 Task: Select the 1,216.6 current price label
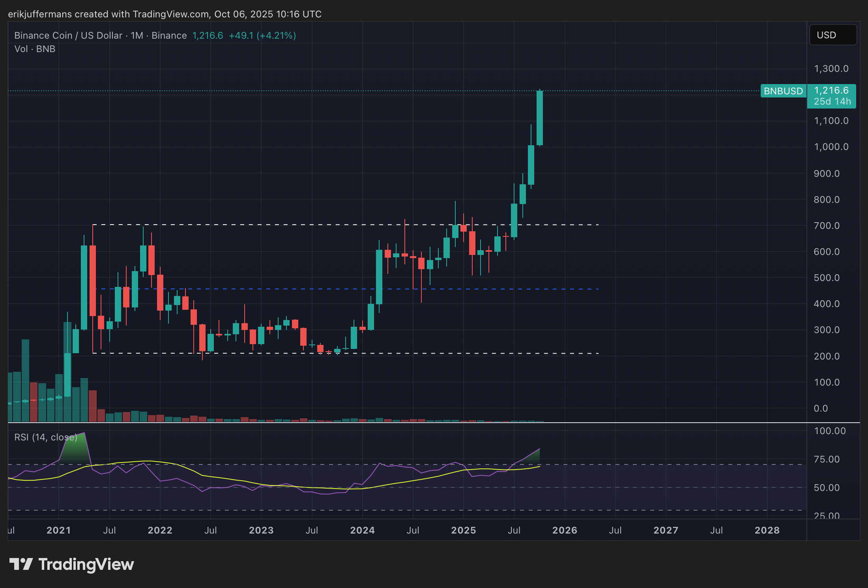coord(831,91)
